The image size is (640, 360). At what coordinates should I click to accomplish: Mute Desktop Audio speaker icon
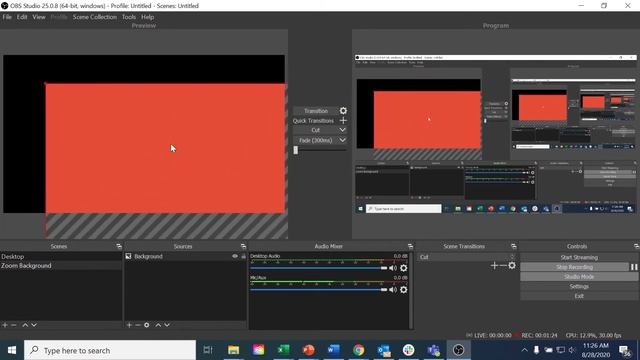click(393, 268)
